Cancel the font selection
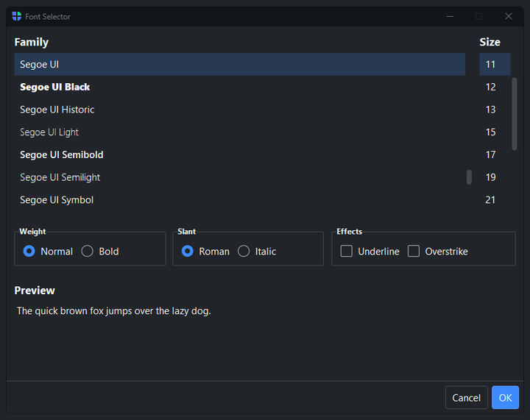Image resolution: width=530 pixels, height=420 pixels. click(x=467, y=397)
